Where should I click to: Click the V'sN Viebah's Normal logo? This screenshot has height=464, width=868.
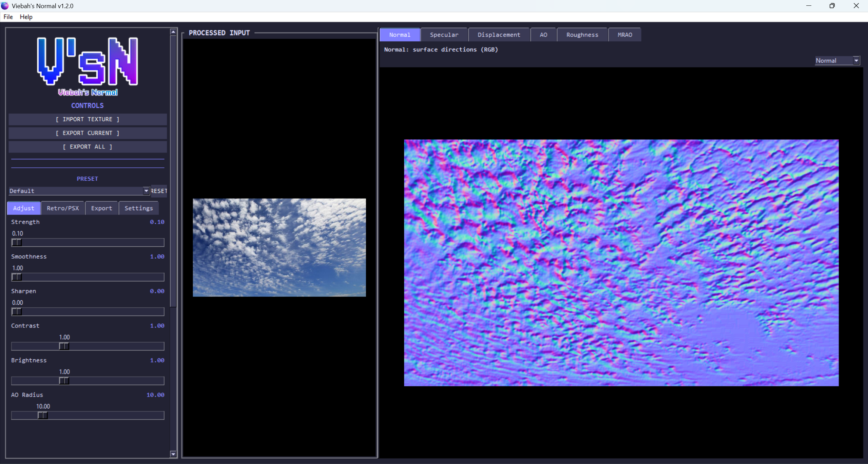coord(88,66)
